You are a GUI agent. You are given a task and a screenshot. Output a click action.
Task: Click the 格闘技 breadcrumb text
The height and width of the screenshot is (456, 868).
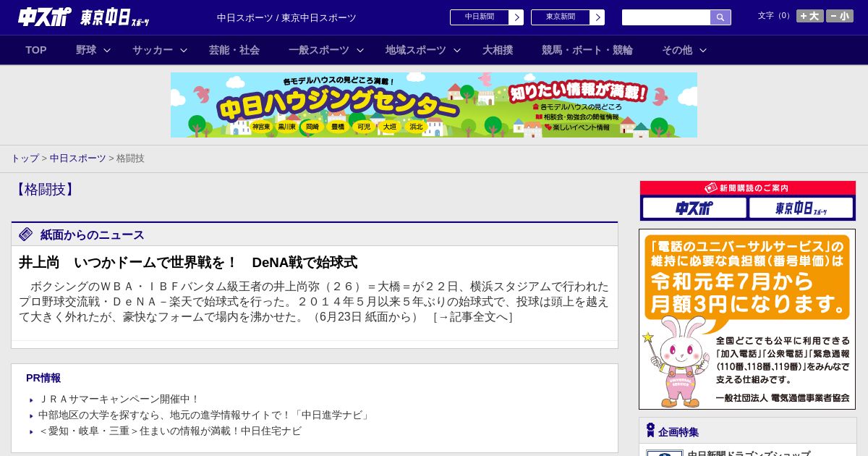(130, 158)
